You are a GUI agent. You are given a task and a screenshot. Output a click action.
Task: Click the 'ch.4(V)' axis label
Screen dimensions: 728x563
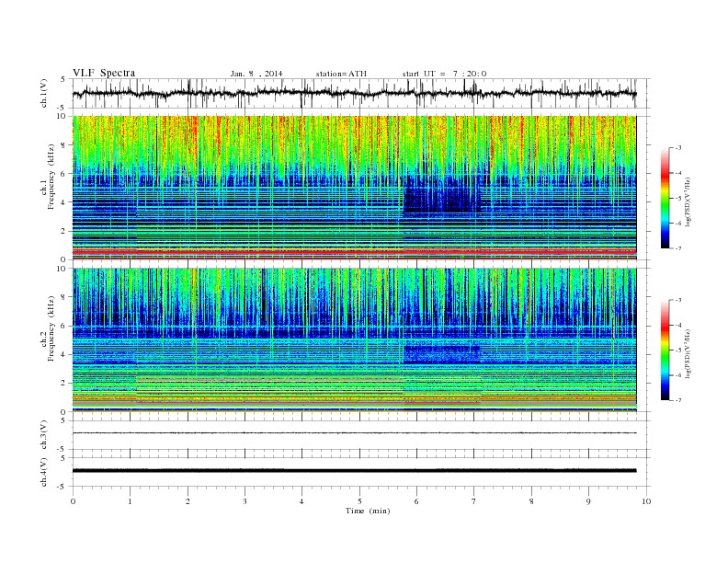pos(44,472)
